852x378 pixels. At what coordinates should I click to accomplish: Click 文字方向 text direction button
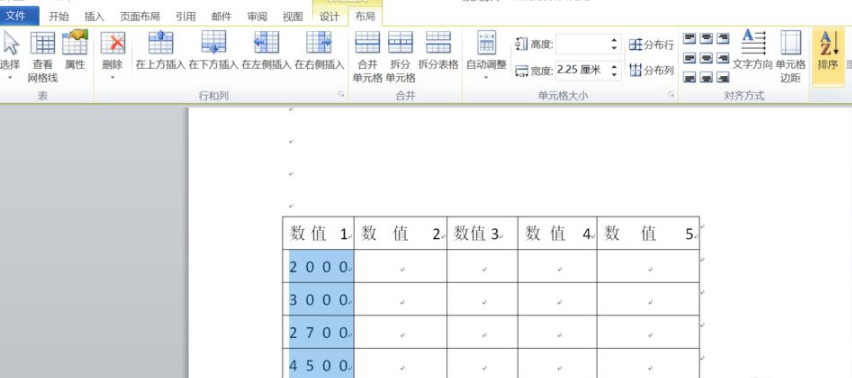(753, 50)
